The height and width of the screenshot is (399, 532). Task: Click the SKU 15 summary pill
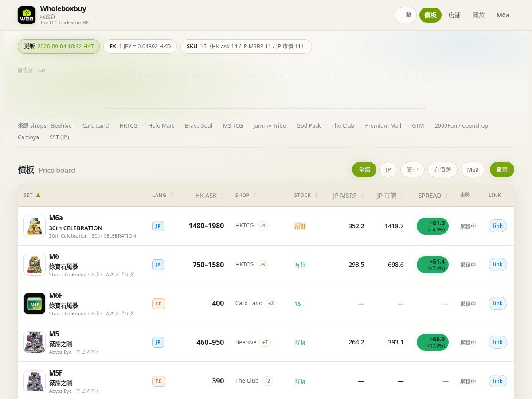click(x=246, y=47)
